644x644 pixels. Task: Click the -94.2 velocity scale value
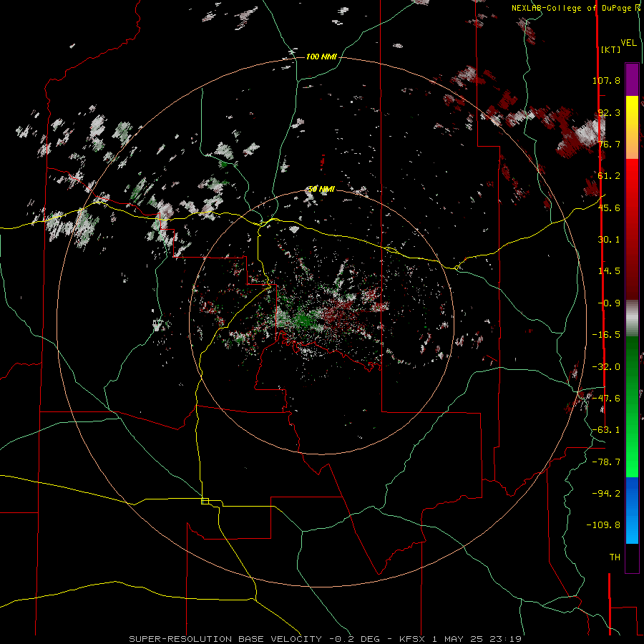(x=606, y=493)
